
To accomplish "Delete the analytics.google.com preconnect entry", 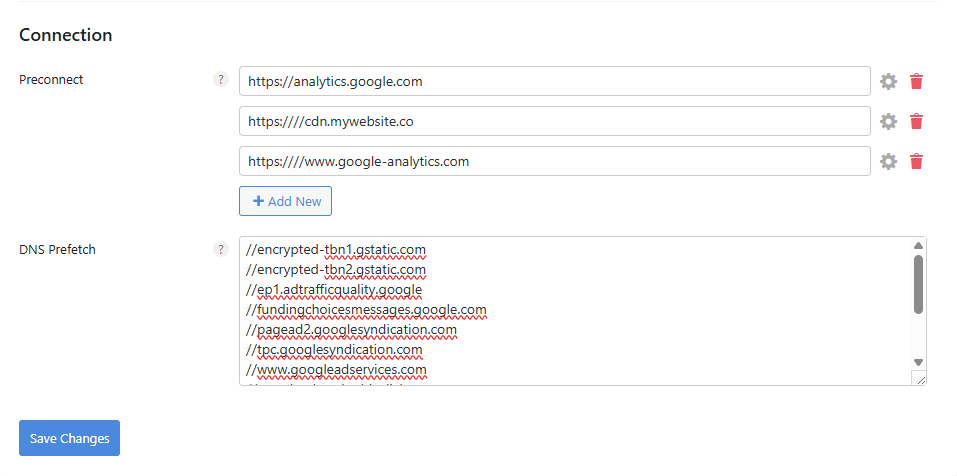I will point(916,81).
